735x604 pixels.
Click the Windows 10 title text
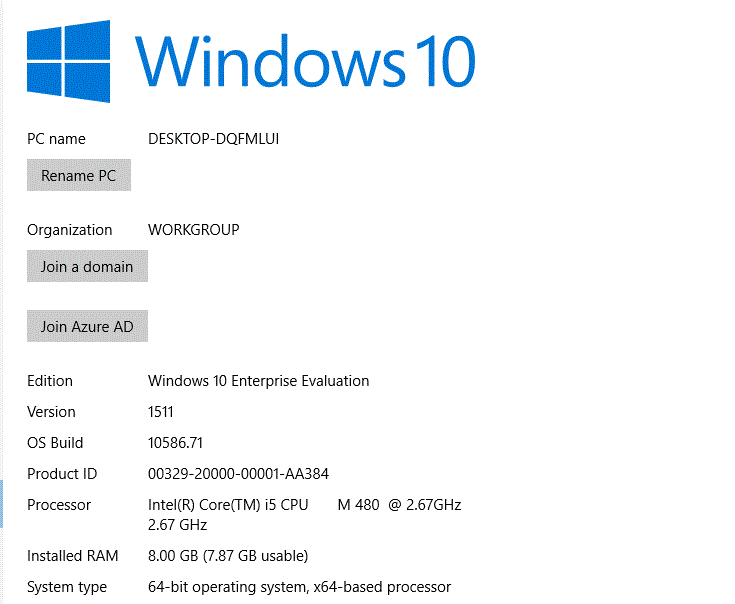(306, 61)
